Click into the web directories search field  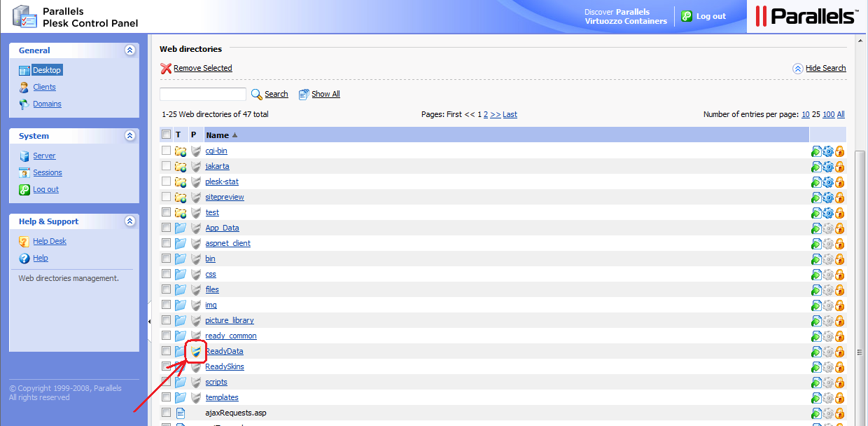point(203,94)
